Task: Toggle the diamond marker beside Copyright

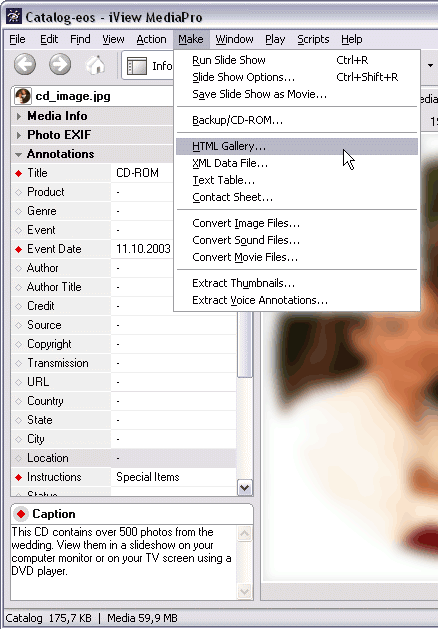Action: coord(18,344)
